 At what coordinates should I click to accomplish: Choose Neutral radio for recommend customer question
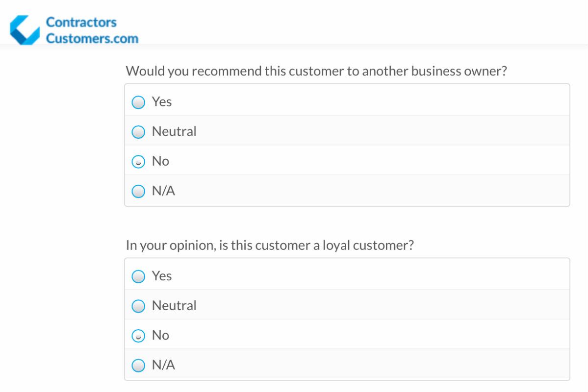tap(139, 132)
